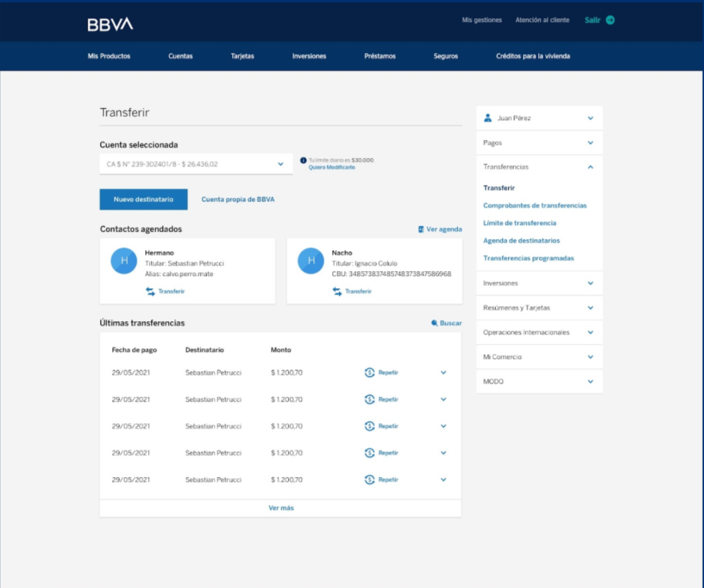The height and width of the screenshot is (588, 704).
Task: Click the BBVA logo
Action: [110, 24]
